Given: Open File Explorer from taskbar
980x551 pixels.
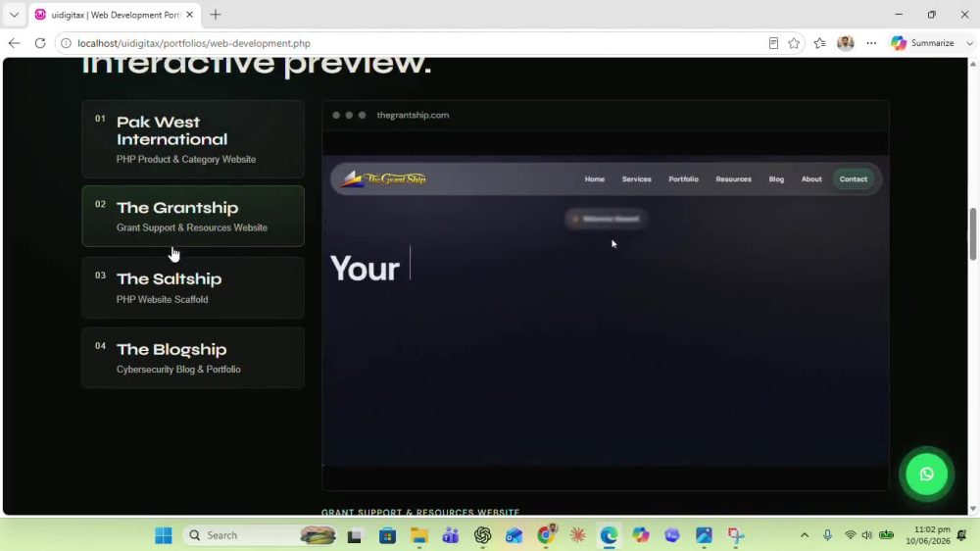Looking at the screenshot, I should click(x=418, y=535).
